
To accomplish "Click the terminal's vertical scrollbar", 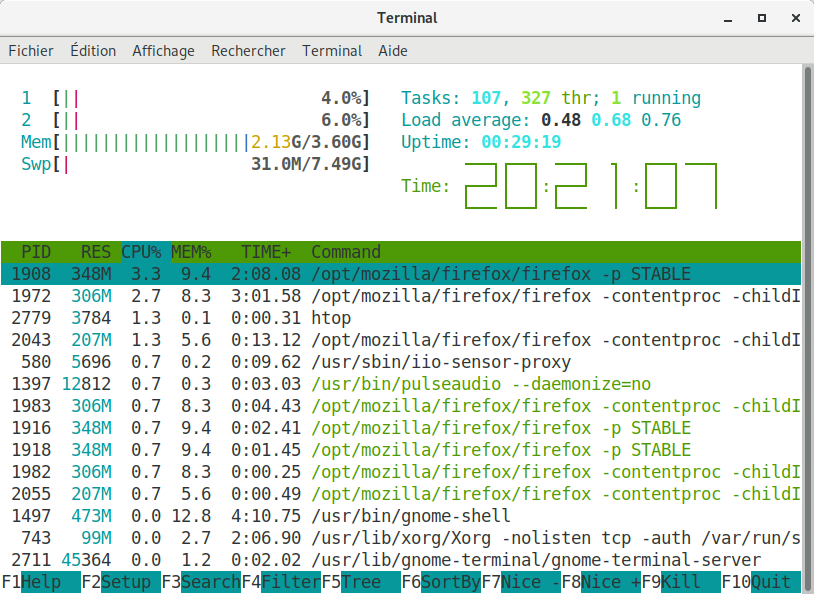I will (x=808, y=329).
